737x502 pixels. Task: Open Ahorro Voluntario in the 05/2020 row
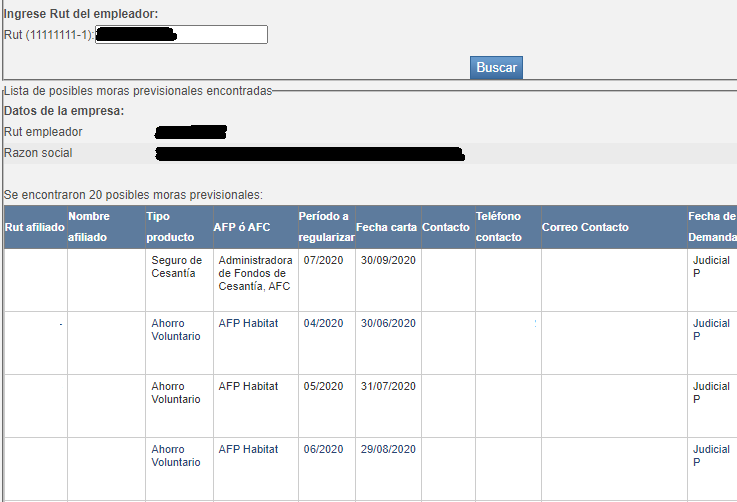click(x=176, y=393)
